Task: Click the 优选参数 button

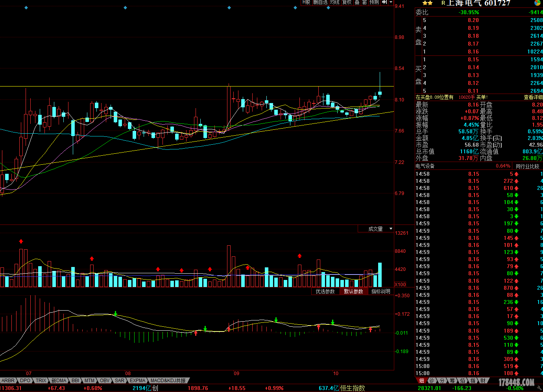Action: pyautogui.click(x=325, y=291)
